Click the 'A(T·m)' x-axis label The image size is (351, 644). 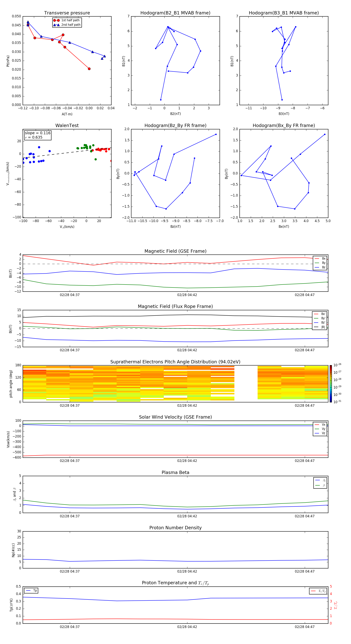pos(67,114)
